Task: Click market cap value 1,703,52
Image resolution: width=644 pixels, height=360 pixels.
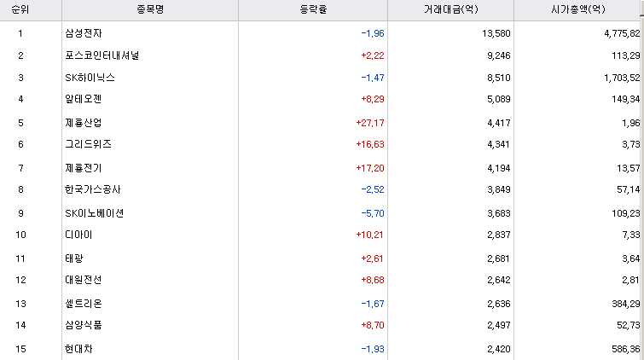Action: pyautogui.click(x=622, y=78)
